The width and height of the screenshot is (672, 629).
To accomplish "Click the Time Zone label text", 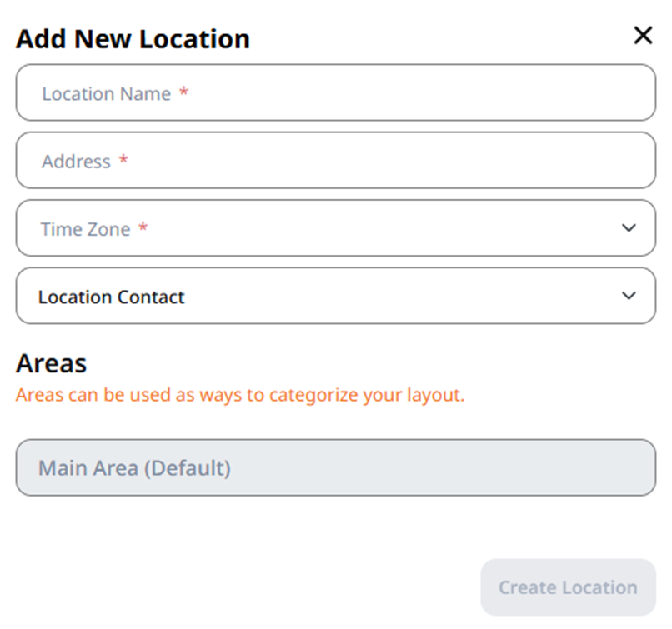I will pyautogui.click(x=86, y=229).
